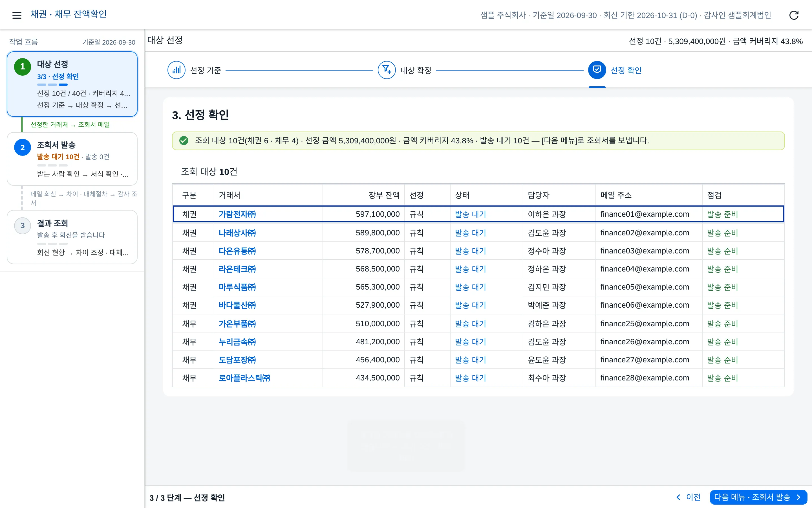The height and width of the screenshot is (508, 812).
Task: Click the 3. 선정 확인 section heading
Action: pyautogui.click(x=200, y=115)
